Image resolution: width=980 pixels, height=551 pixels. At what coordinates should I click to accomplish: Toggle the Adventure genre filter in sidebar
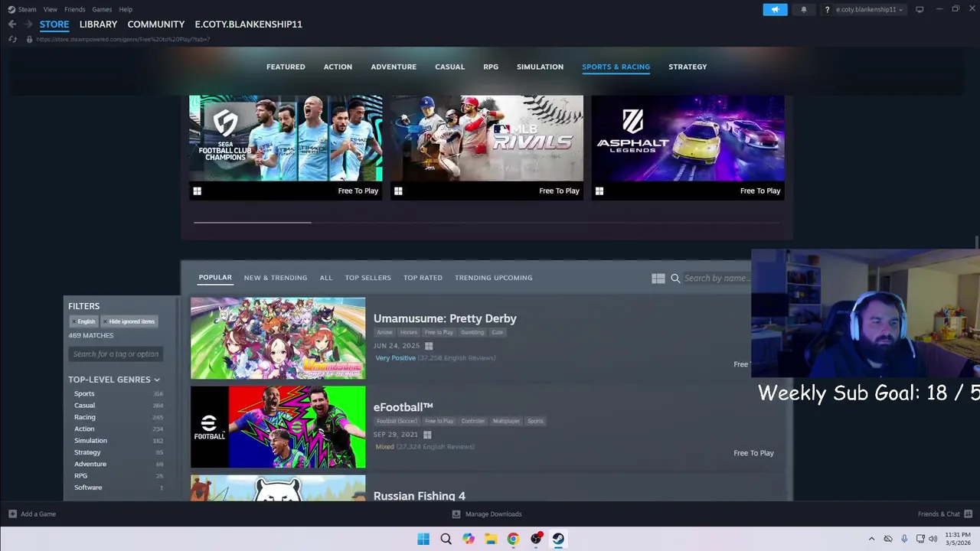(90, 464)
